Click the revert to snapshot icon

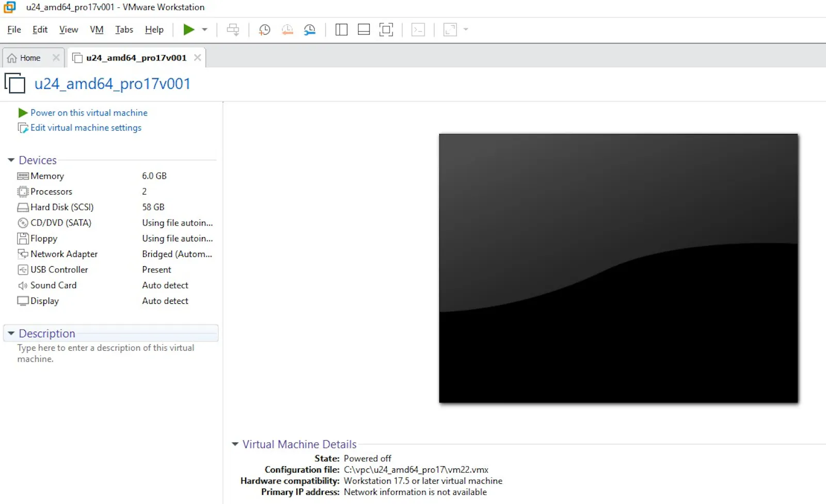pos(287,30)
